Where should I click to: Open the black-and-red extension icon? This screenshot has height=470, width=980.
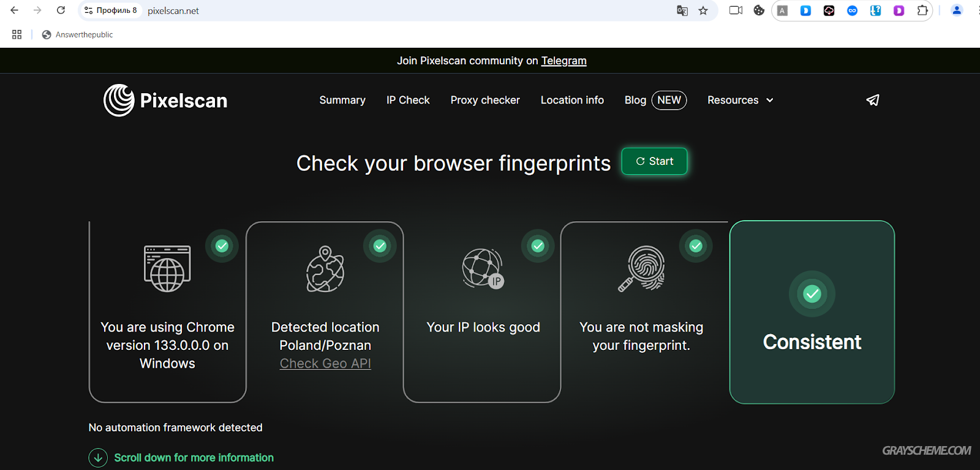tap(829, 10)
